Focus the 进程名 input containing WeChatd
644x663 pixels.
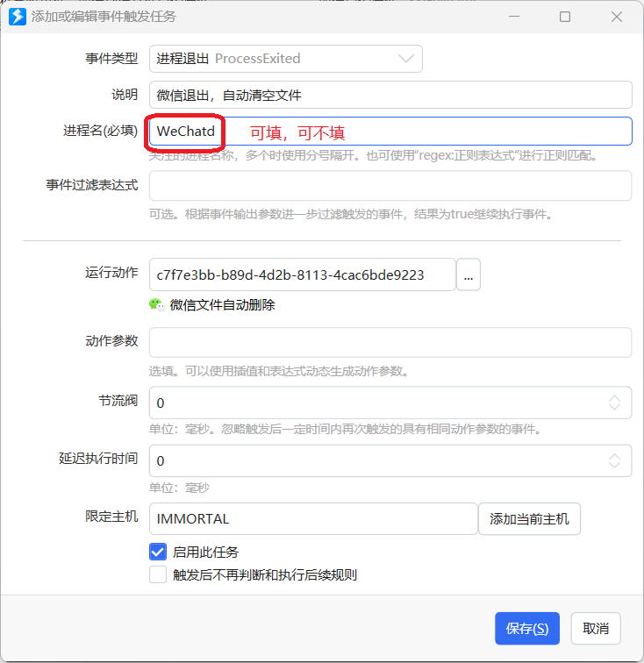(390, 131)
